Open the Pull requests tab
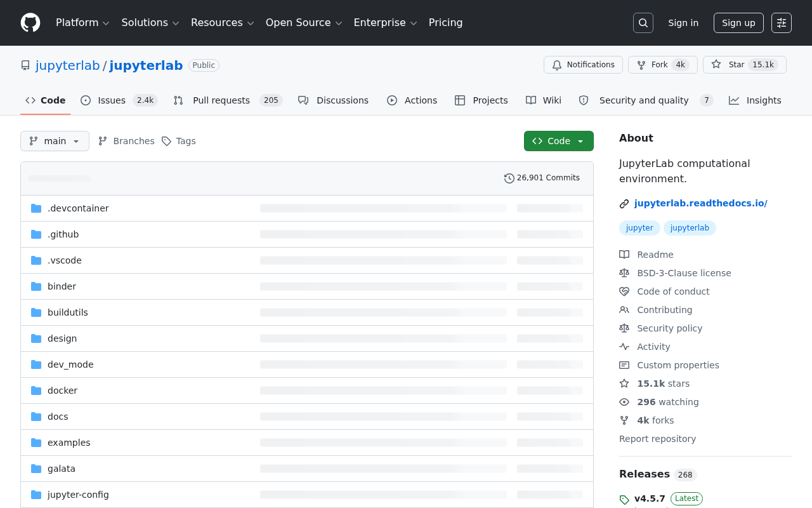 (x=228, y=100)
